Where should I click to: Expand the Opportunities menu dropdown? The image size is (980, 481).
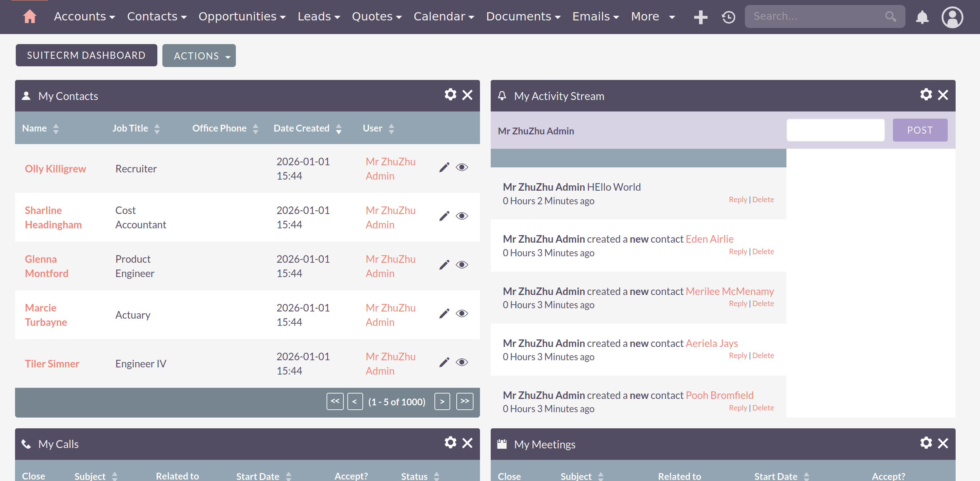click(x=242, y=16)
